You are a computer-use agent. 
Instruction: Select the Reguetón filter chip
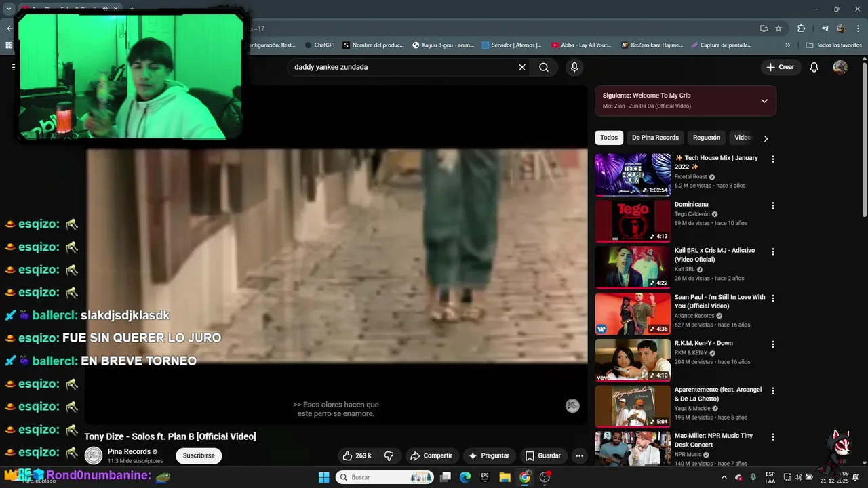pyautogui.click(x=707, y=138)
